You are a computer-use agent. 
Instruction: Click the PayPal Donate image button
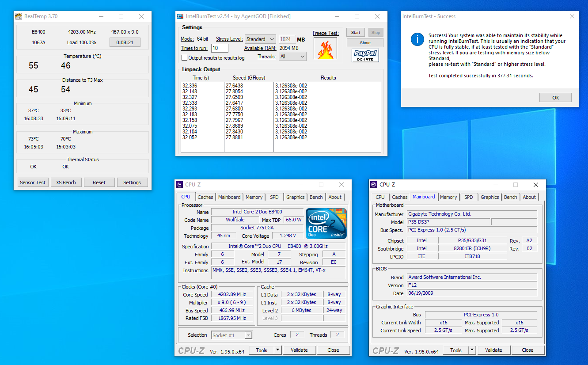pos(365,55)
